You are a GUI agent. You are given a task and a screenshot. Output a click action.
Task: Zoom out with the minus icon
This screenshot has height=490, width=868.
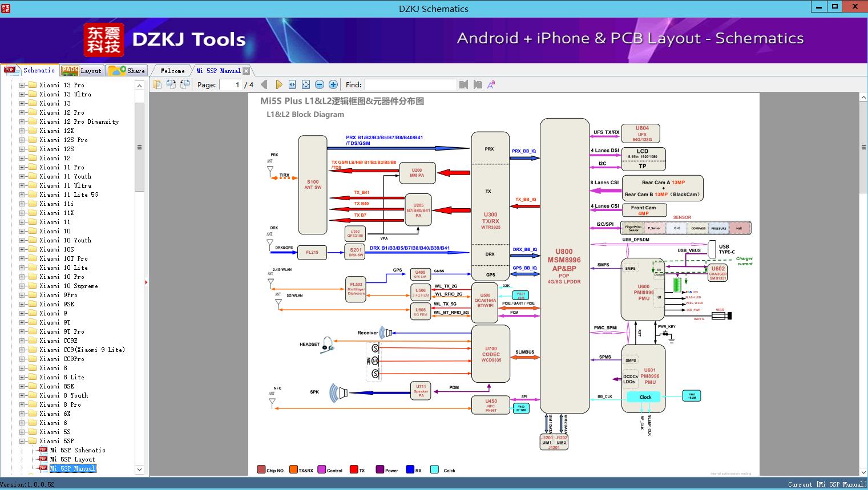[320, 84]
